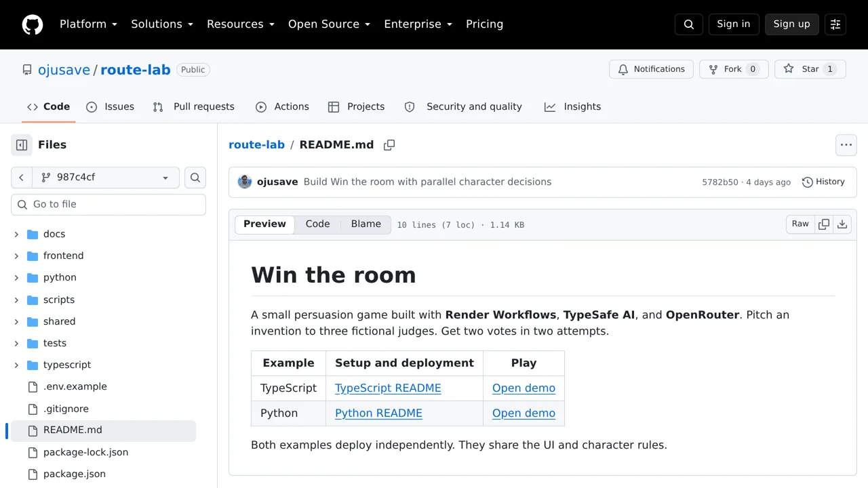Switch file view to Code

317,224
